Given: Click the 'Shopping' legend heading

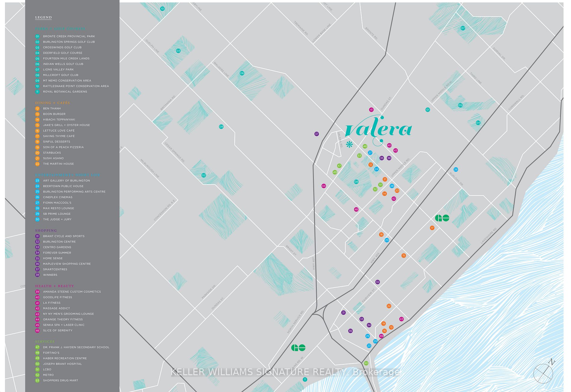Looking at the screenshot, I should pos(46,231).
